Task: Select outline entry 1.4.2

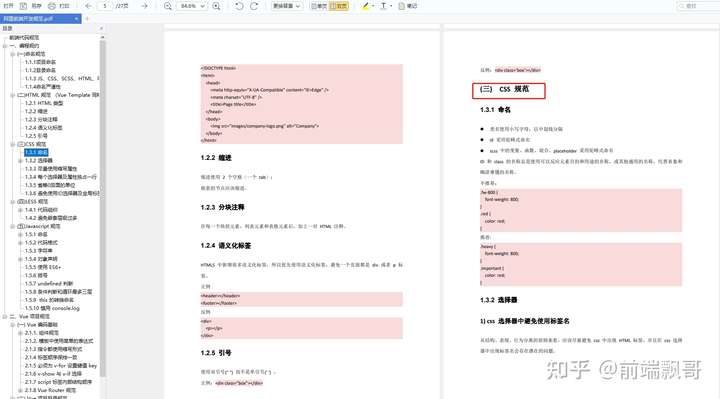Action: click(51, 218)
